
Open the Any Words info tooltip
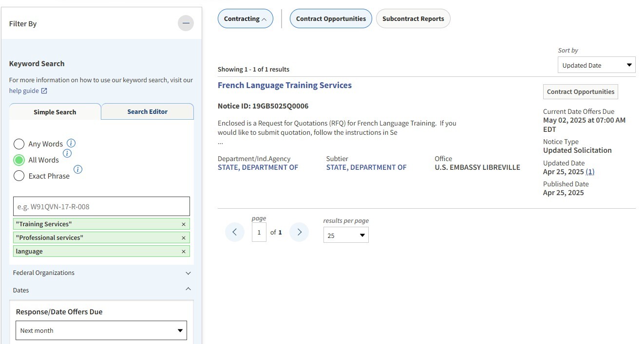click(x=71, y=143)
